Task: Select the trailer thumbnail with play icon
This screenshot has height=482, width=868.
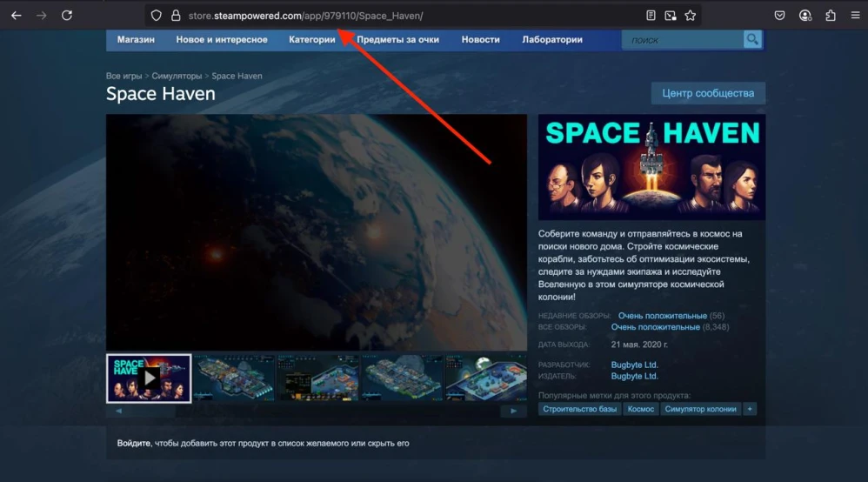Action: [149, 378]
